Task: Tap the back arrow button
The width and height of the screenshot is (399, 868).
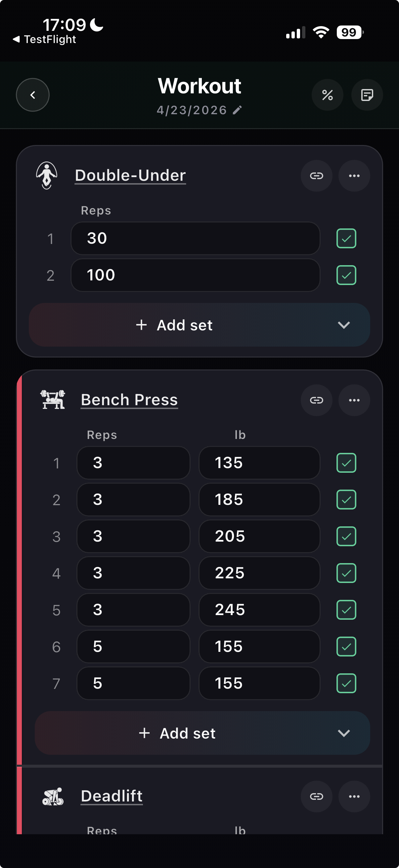Action: (x=33, y=95)
